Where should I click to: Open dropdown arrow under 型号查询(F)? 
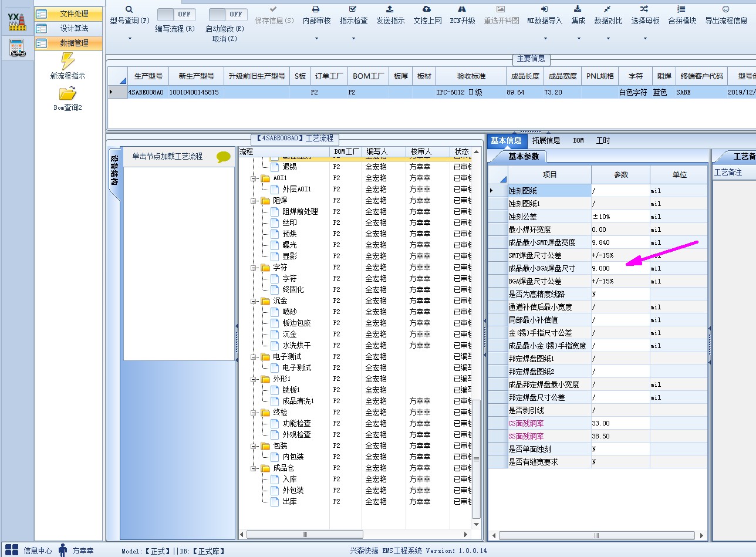(129, 39)
